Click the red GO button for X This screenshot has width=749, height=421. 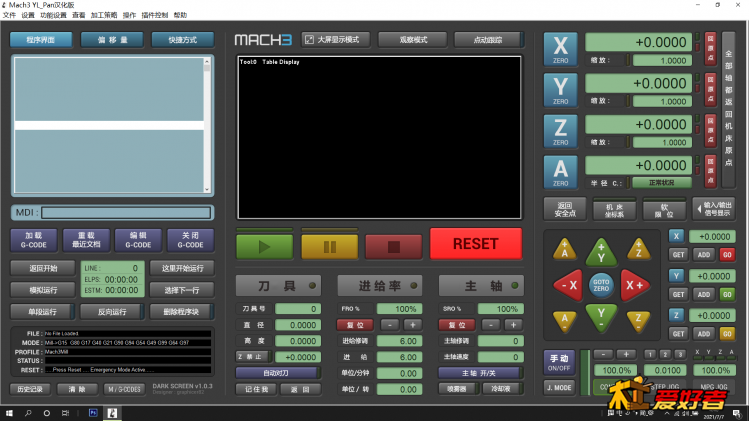727,255
